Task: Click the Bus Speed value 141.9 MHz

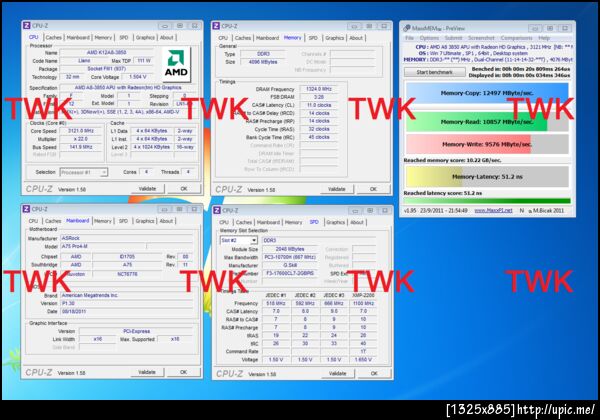Action: (x=81, y=147)
